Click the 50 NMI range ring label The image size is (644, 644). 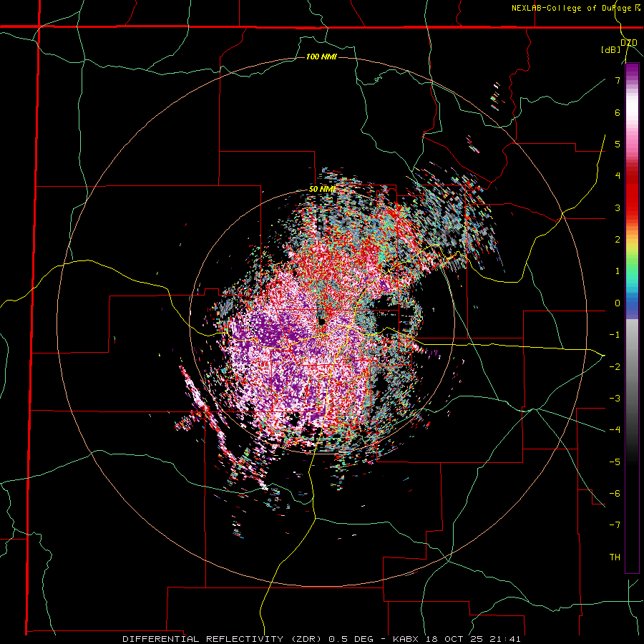point(322,189)
